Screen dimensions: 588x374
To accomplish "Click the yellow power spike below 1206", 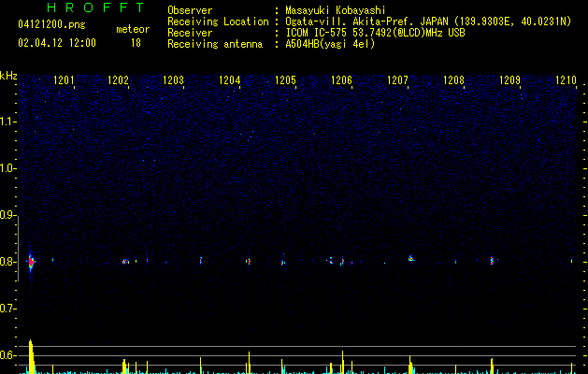I will [342, 362].
